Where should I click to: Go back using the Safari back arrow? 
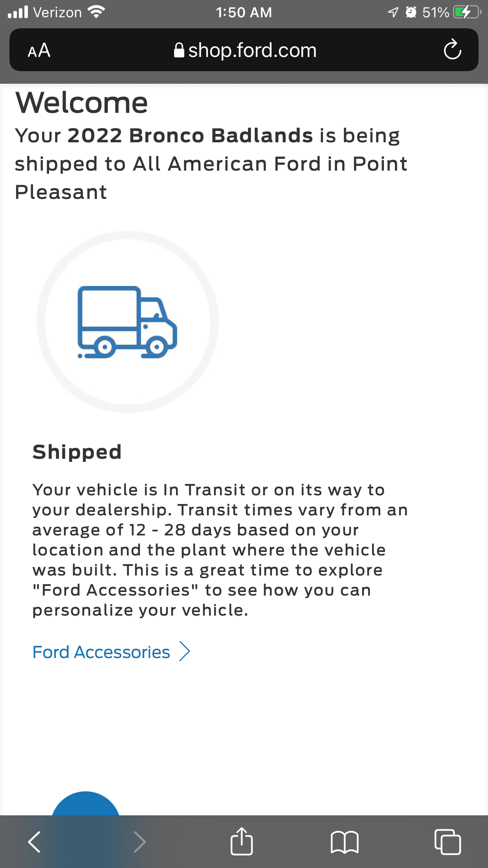[34, 842]
